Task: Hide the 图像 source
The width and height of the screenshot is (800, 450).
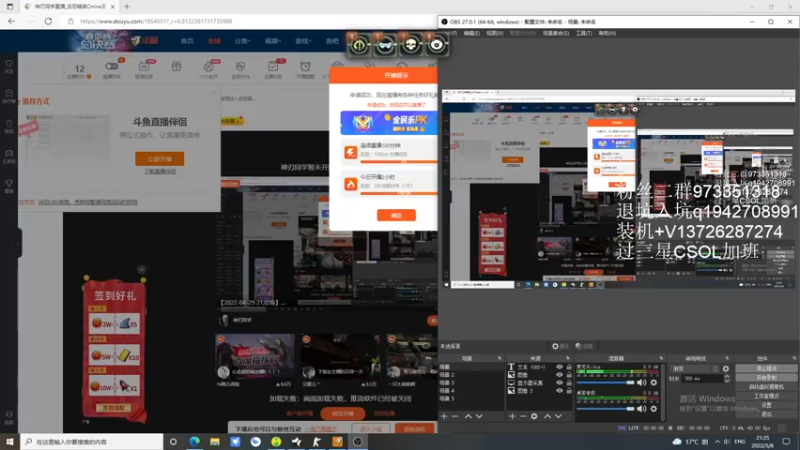Action: pyautogui.click(x=559, y=374)
